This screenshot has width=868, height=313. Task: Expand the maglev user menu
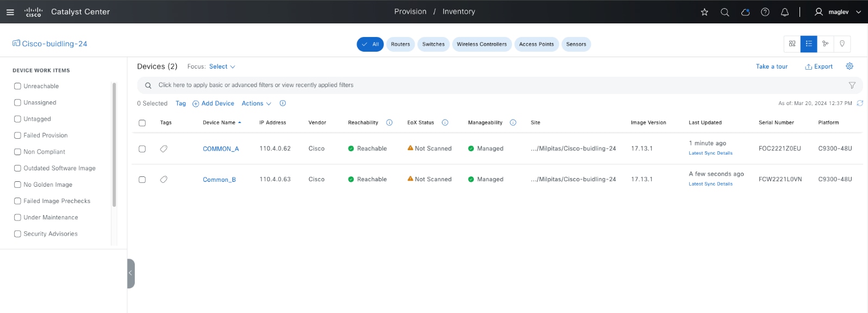tap(838, 12)
